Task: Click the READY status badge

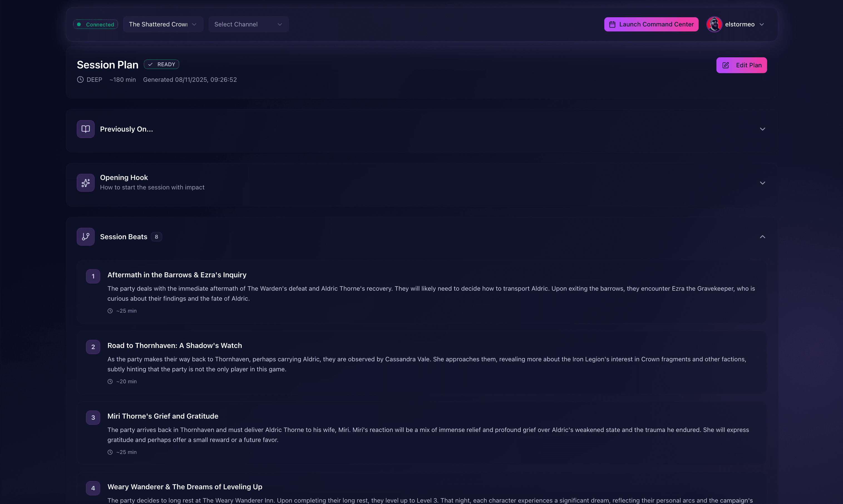Action: pyautogui.click(x=161, y=64)
